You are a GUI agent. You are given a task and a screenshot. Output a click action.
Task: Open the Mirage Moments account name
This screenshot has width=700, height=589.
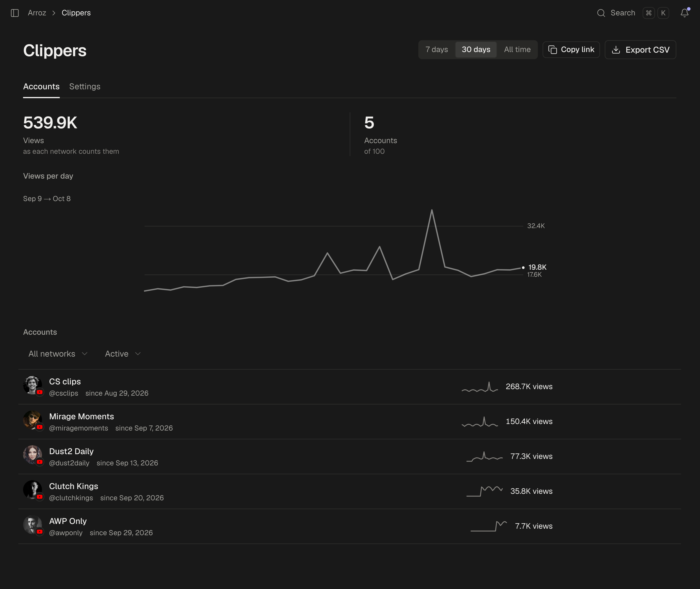pyautogui.click(x=81, y=417)
